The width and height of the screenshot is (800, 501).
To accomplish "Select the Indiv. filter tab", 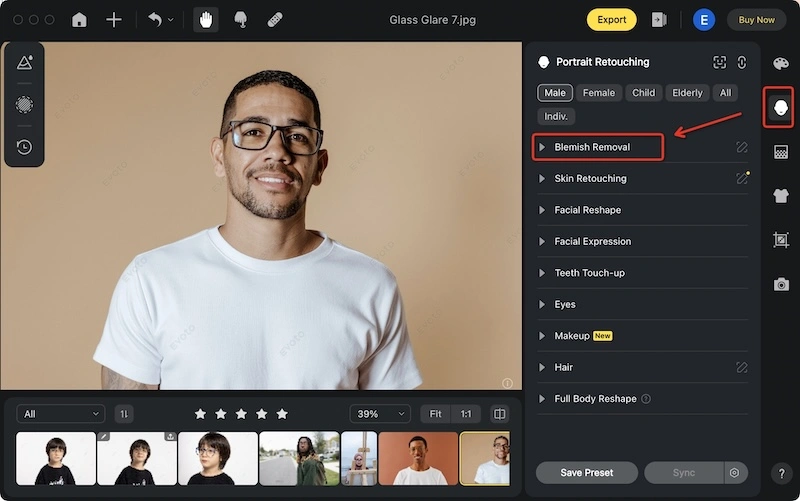I will click(x=556, y=116).
